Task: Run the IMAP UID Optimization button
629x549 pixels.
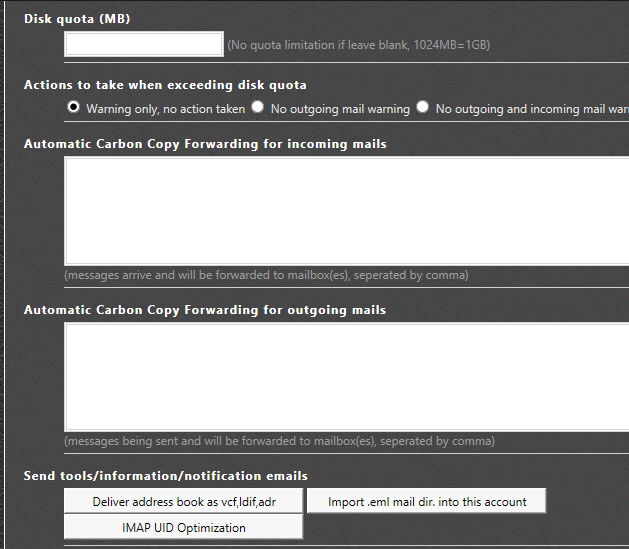Action: click(183, 528)
